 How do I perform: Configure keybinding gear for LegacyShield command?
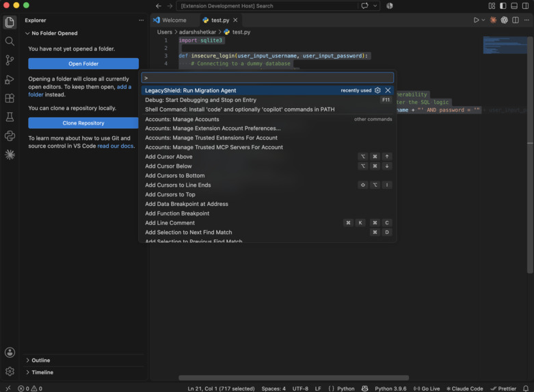click(x=377, y=90)
